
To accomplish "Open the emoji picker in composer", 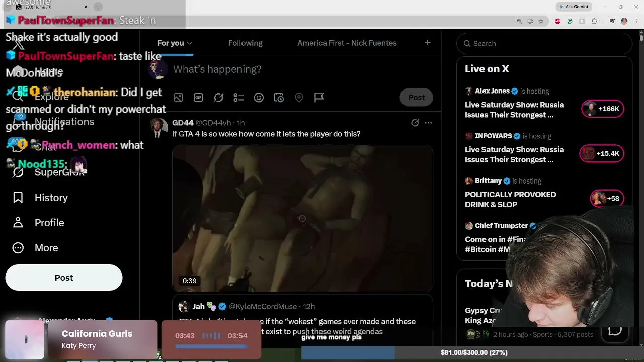I will click(x=259, y=98).
